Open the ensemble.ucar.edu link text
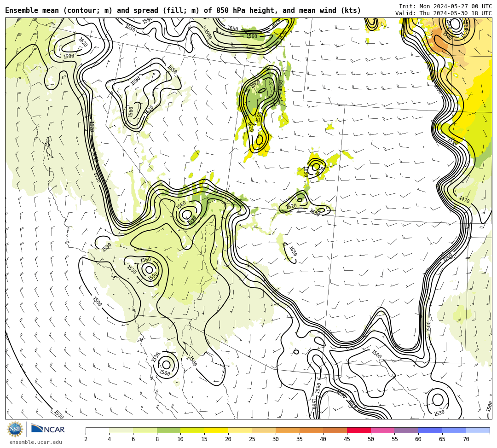The height and width of the screenshot is (448, 497). 36,442
